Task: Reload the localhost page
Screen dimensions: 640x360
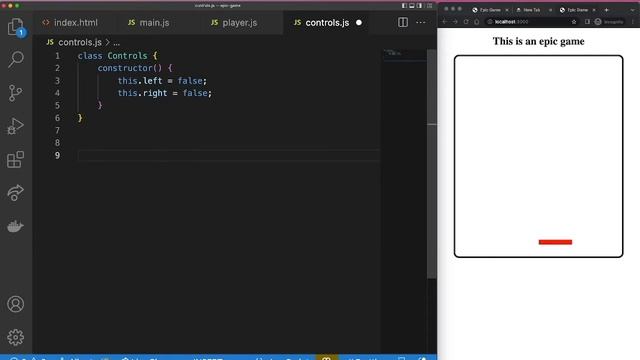Action: (x=466, y=22)
